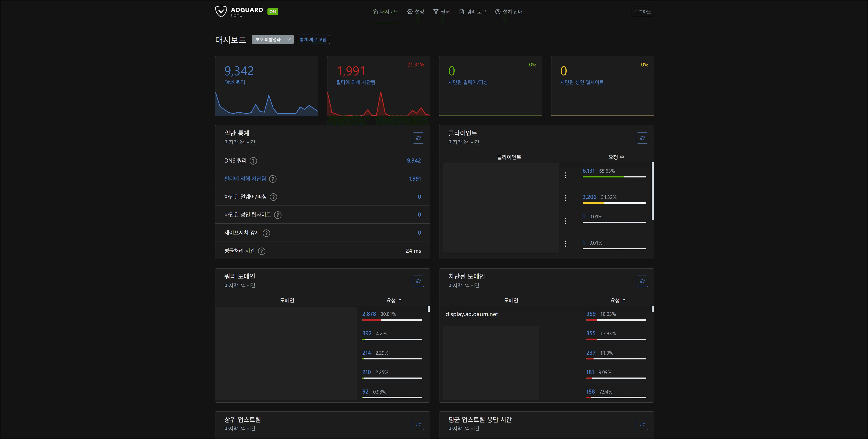
Task: Refresh the 상위 업스트림 card
Action: click(x=418, y=425)
